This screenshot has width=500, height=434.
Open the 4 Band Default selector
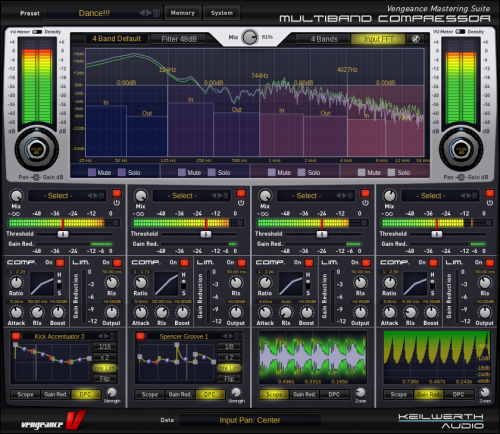pos(116,39)
